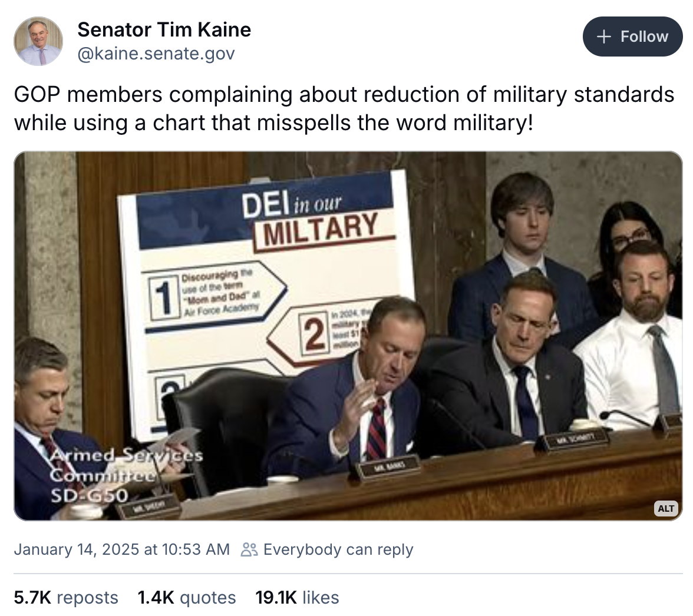Click the plus icon in Follow button
Viewport: 693px width, 616px height.
[x=603, y=37]
